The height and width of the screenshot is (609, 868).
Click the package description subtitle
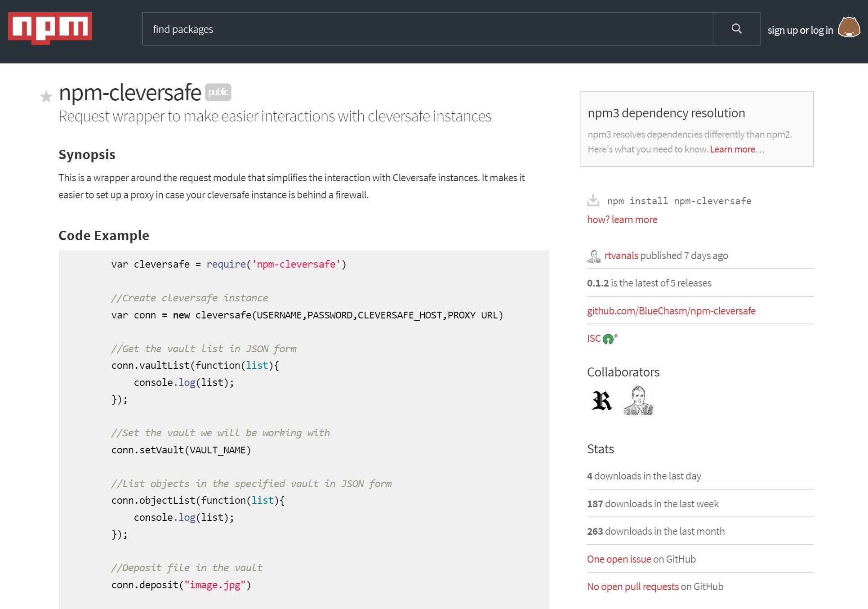click(x=275, y=116)
